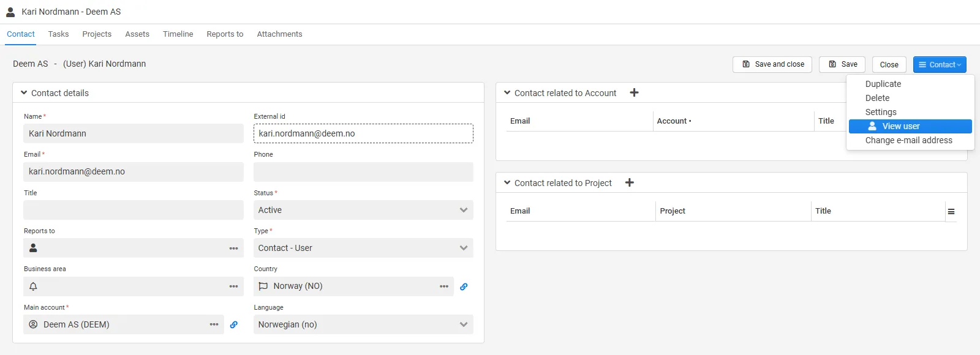Click the person icon beside Kari Nordmann title
This screenshot has height=355, width=980.
click(x=10, y=12)
